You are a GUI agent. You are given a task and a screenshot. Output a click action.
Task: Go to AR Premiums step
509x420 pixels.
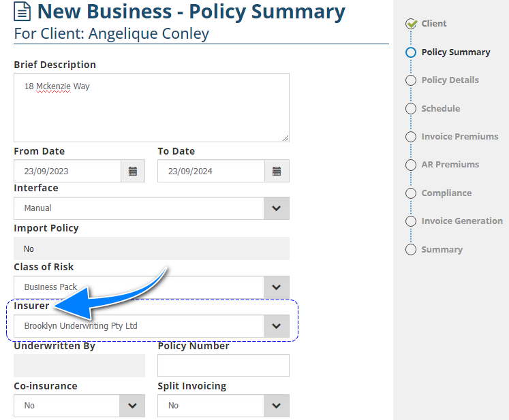coord(450,165)
